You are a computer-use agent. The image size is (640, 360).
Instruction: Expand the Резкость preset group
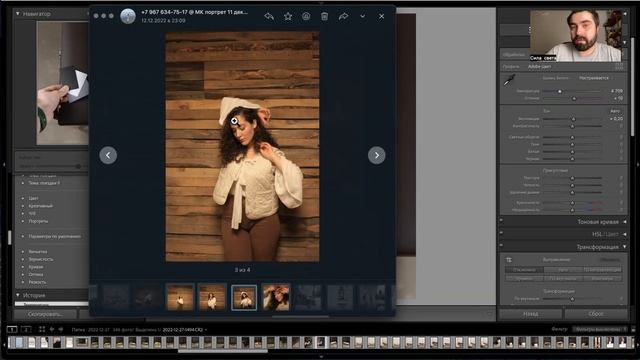(x=23, y=282)
